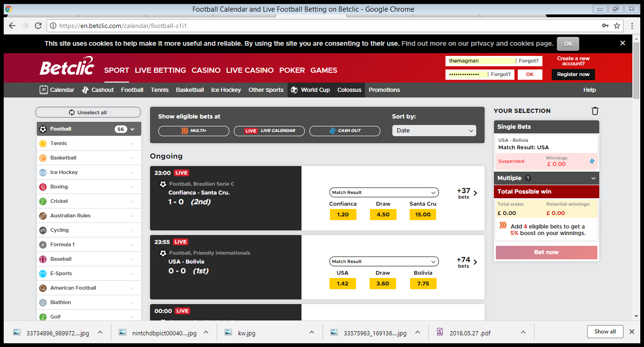
Task: Bookmark page with the star icon
Action: click(x=617, y=26)
